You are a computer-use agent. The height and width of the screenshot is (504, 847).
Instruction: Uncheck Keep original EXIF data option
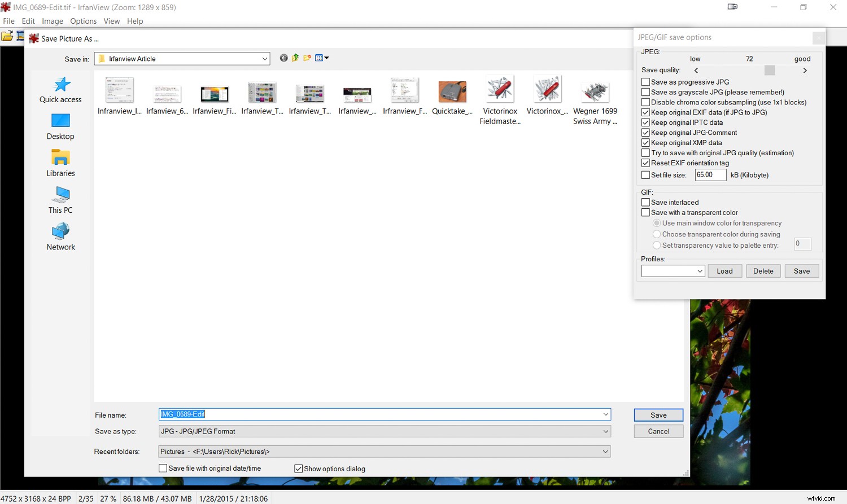point(645,112)
